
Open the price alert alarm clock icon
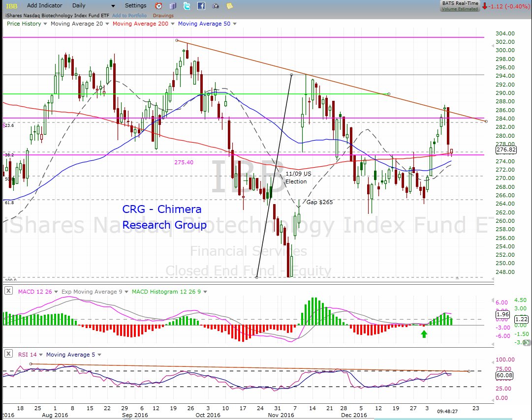pos(158,6)
